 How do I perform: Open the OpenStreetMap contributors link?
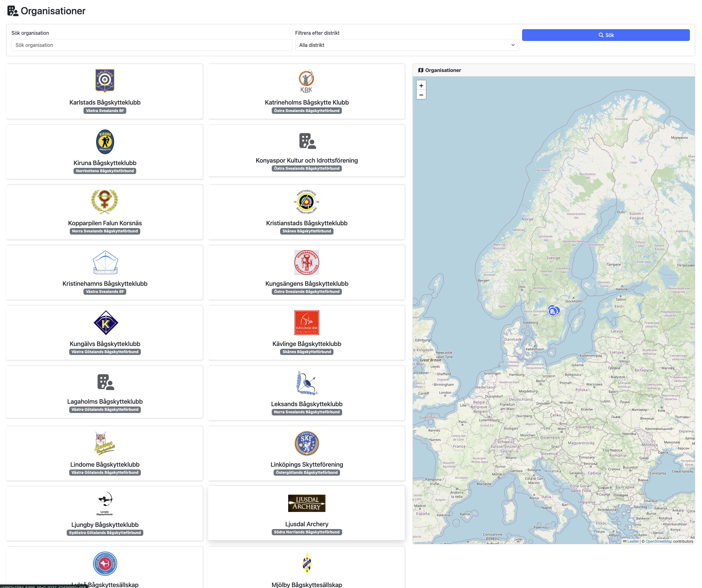pyautogui.click(x=658, y=541)
